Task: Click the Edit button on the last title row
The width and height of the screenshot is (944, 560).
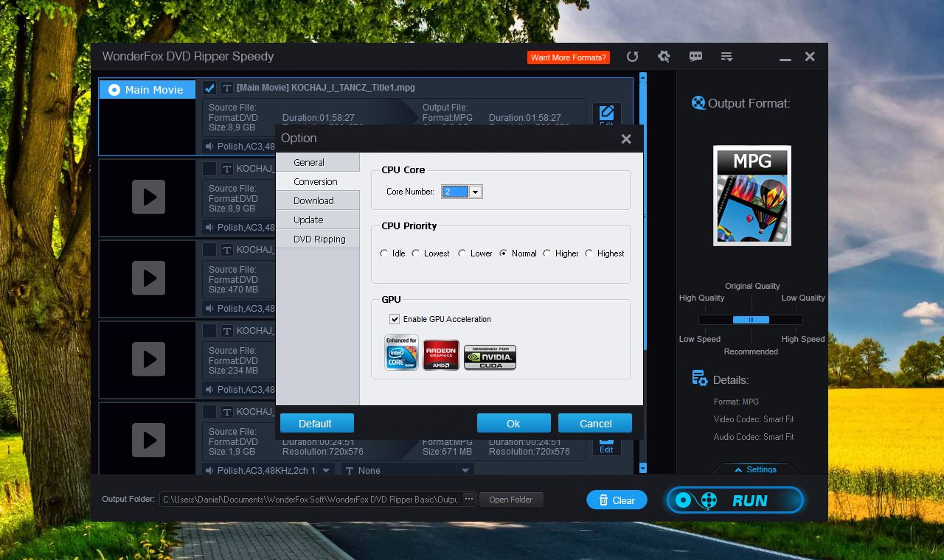Action: [606, 446]
